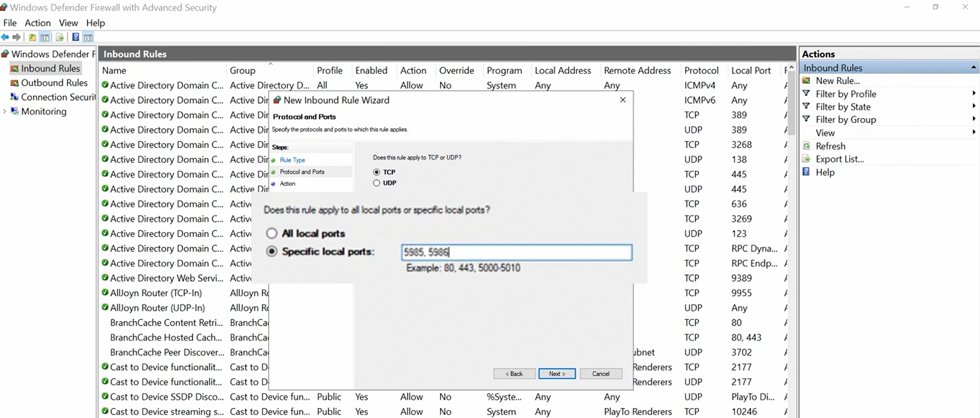This screenshot has width=980, height=418.
Task: Click the Specific local ports text field
Action: tap(516, 252)
